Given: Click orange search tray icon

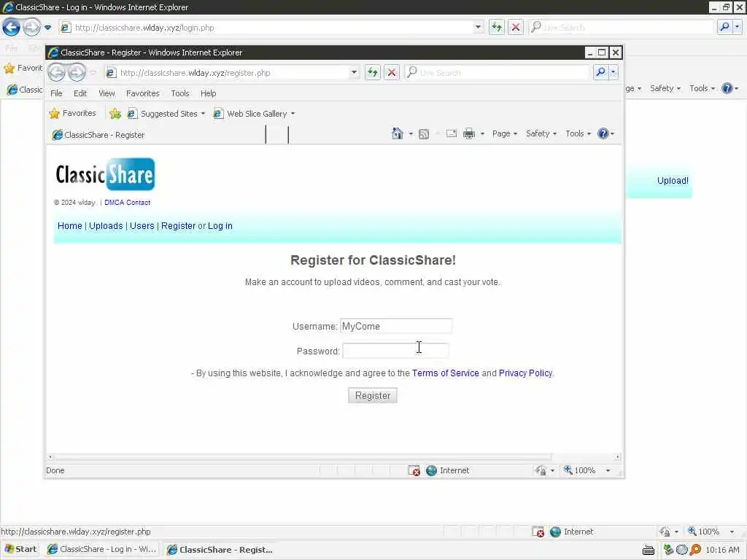Looking at the screenshot, I should (695, 550).
